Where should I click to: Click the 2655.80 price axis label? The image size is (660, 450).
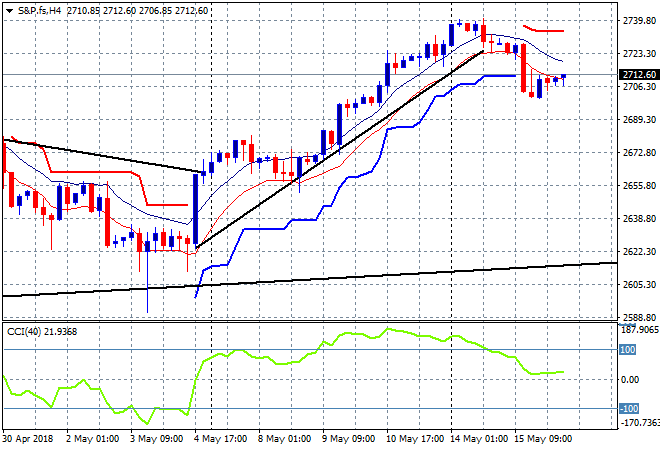(x=639, y=186)
